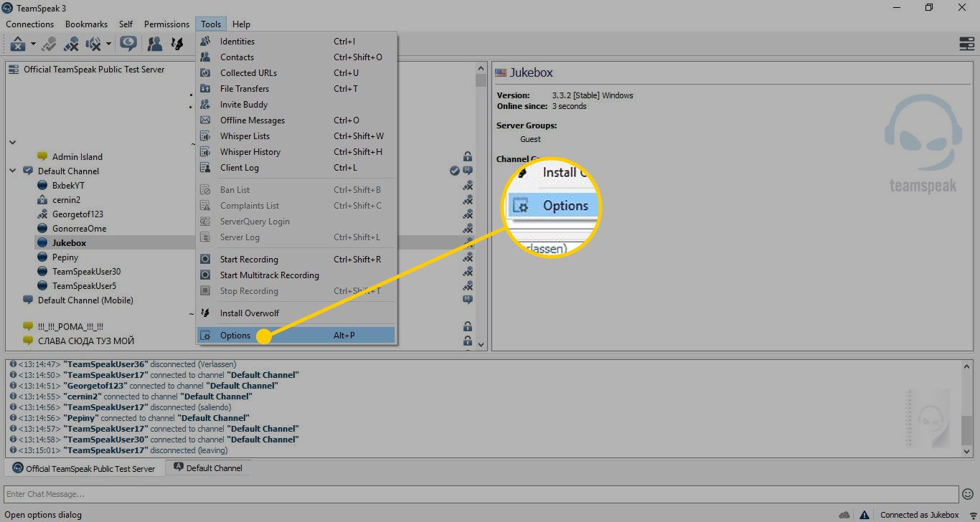Click the muted mic icon beside BxbekYT
Screen dimensions: 980x522
467,186
